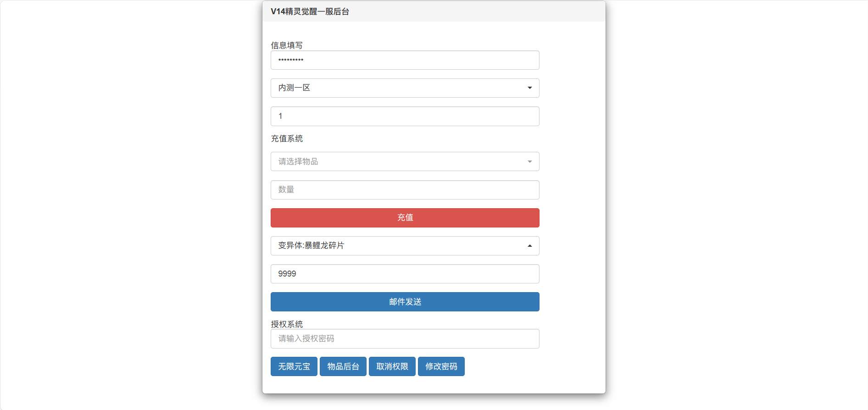Image resolution: width=868 pixels, height=410 pixels.
Task: Click the 授权系统 section label
Action: 287,324
